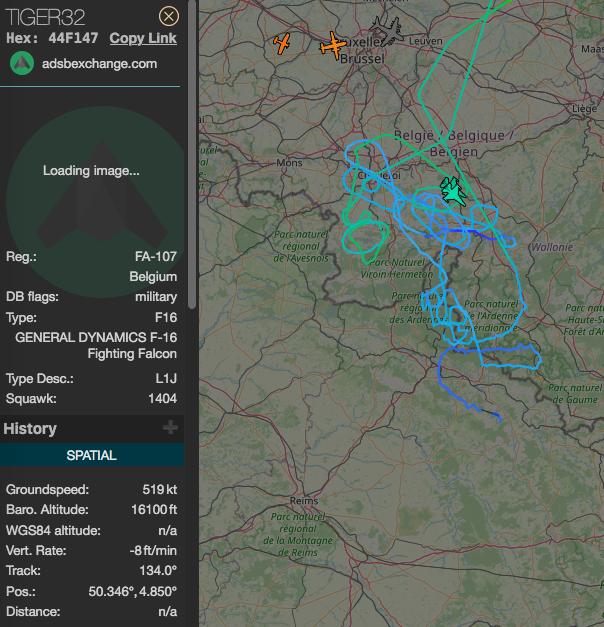604x627 pixels.
Task: Select the dark gray airliner near Leuven
Action: pyautogui.click(x=387, y=31)
